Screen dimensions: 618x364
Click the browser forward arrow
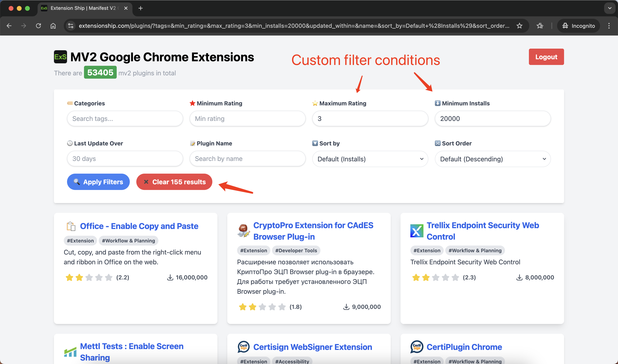(24, 26)
